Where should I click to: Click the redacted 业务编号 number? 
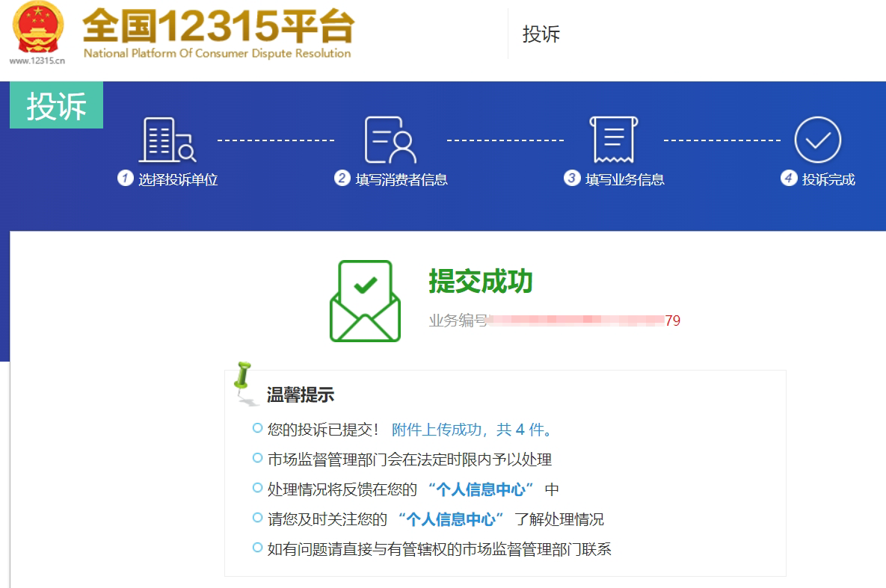click(x=576, y=321)
